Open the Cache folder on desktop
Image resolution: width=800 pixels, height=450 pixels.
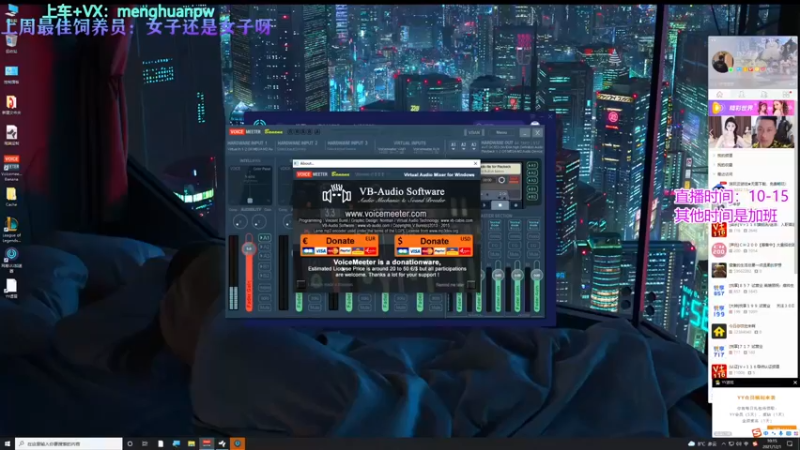coord(11,197)
